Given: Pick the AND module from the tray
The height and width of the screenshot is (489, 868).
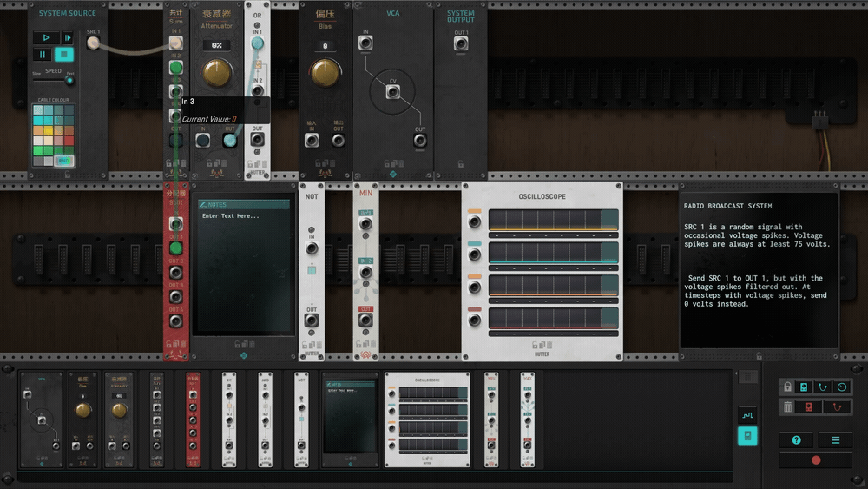Looking at the screenshot, I should click(265, 420).
